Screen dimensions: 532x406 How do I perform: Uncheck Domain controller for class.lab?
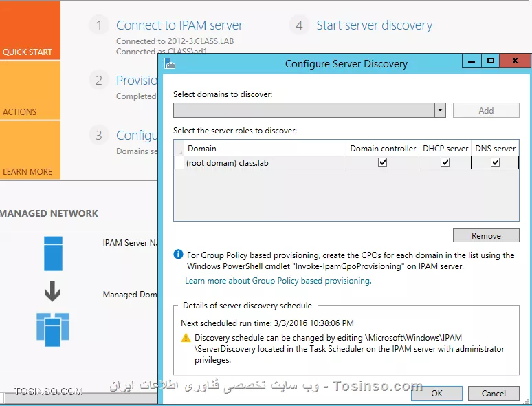[x=383, y=162]
